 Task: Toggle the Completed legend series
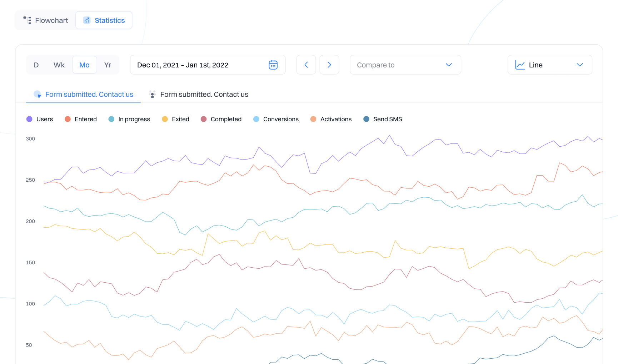click(x=221, y=119)
